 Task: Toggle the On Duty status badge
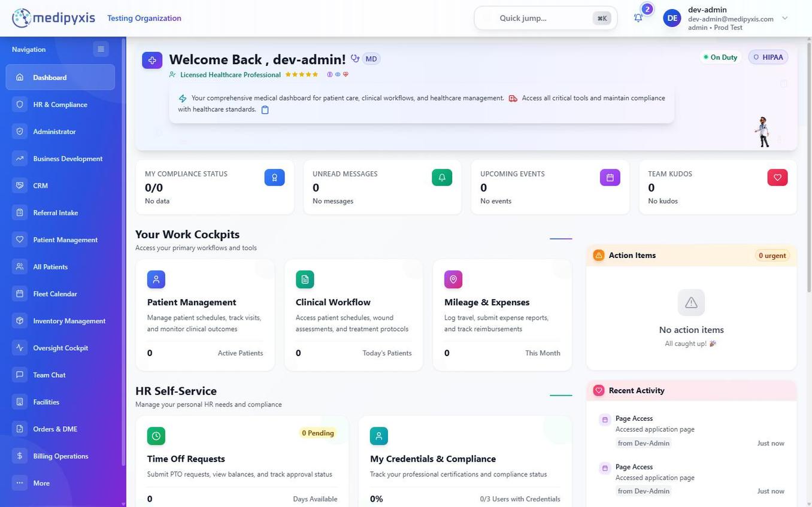[x=720, y=57]
